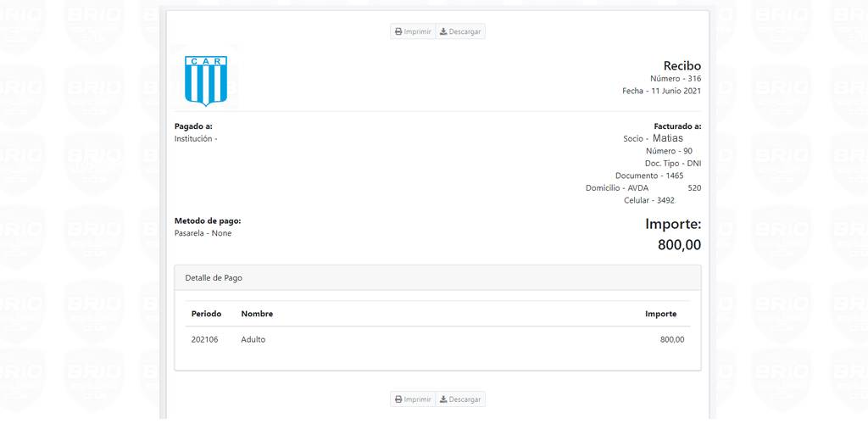Click the top Imprimir button
868x424 pixels.
click(413, 31)
